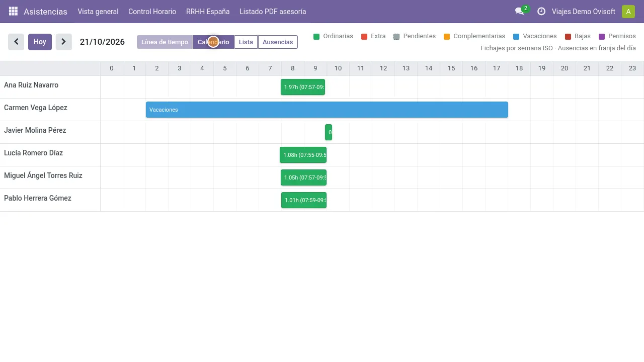Click hour 0 column header
This screenshot has height=362, width=644.
pyautogui.click(x=112, y=68)
